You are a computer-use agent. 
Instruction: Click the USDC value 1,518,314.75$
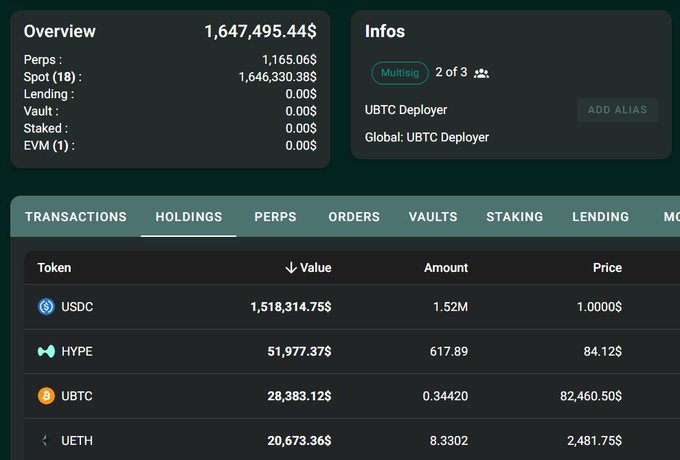(291, 307)
